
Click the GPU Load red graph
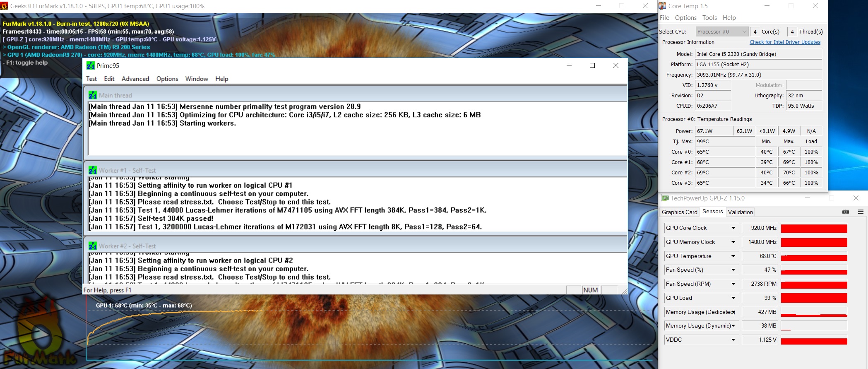tap(814, 298)
